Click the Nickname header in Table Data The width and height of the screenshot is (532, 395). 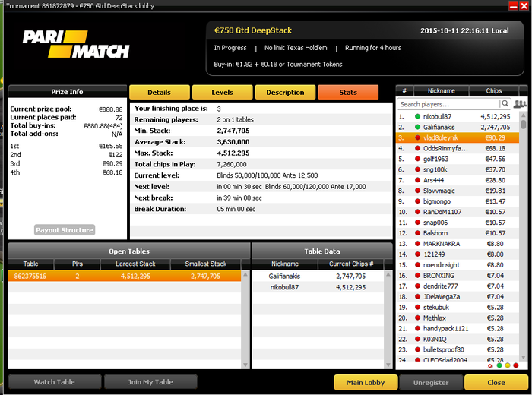pyautogui.click(x=285, y=264)
